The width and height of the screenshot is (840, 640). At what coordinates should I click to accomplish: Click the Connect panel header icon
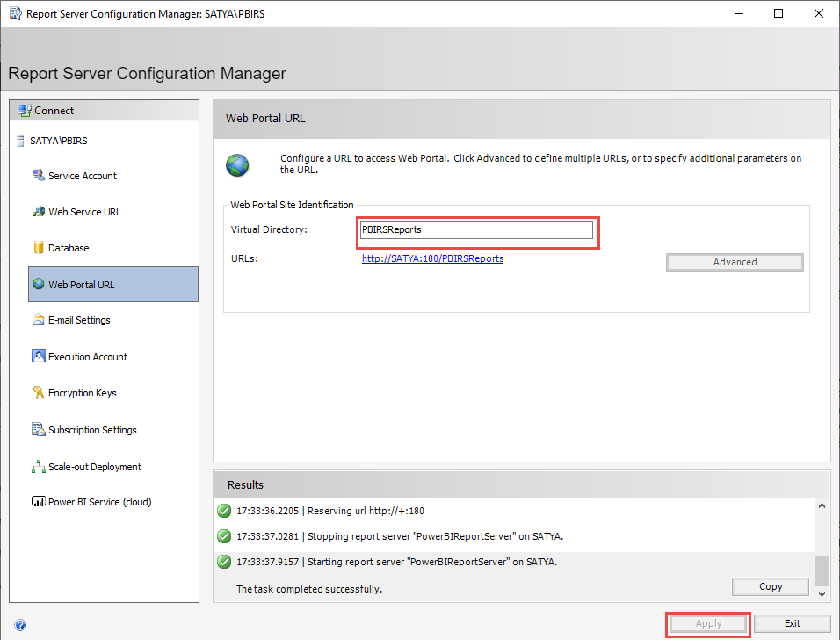pos(23,110)
